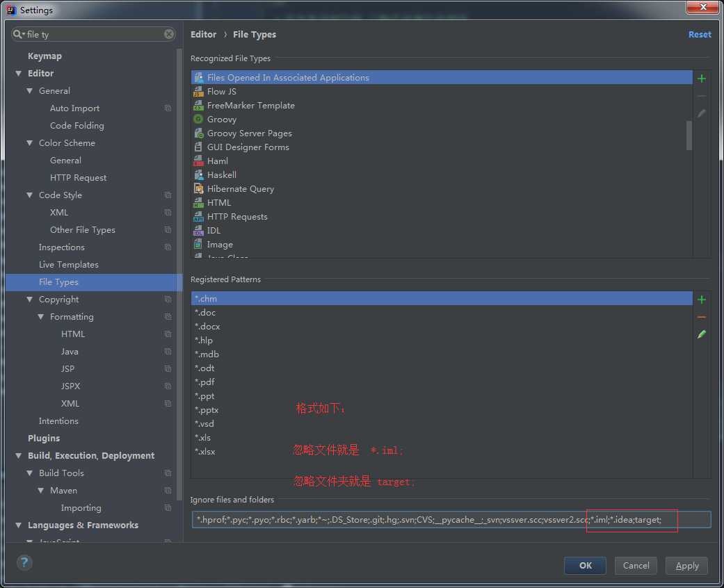Select the File Types settings page
This screenshot has height=588, width=724.
pyautogui.click(x=94, y=282)
